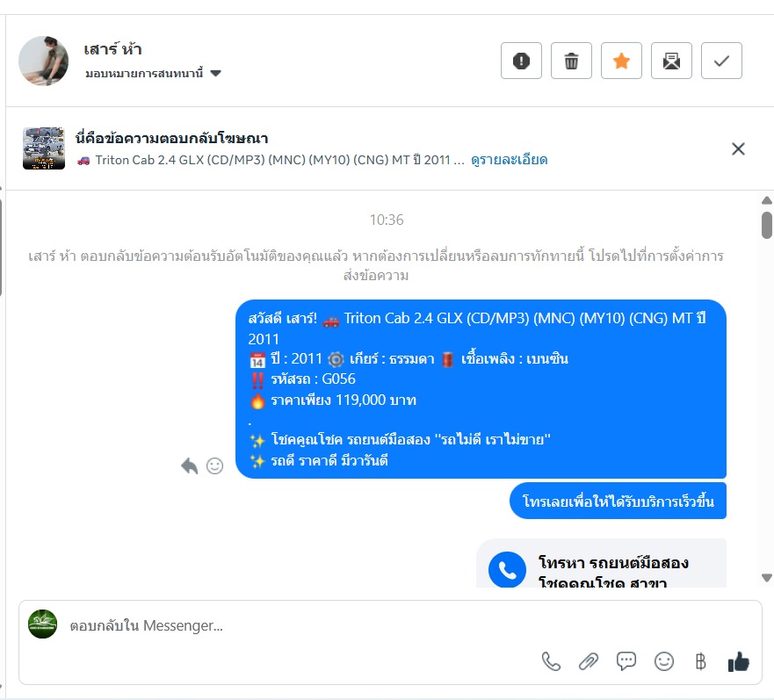Toggle the orange star follow-up flag
The height and width of the screenshot is (700, 774).
tap(621, 61)
